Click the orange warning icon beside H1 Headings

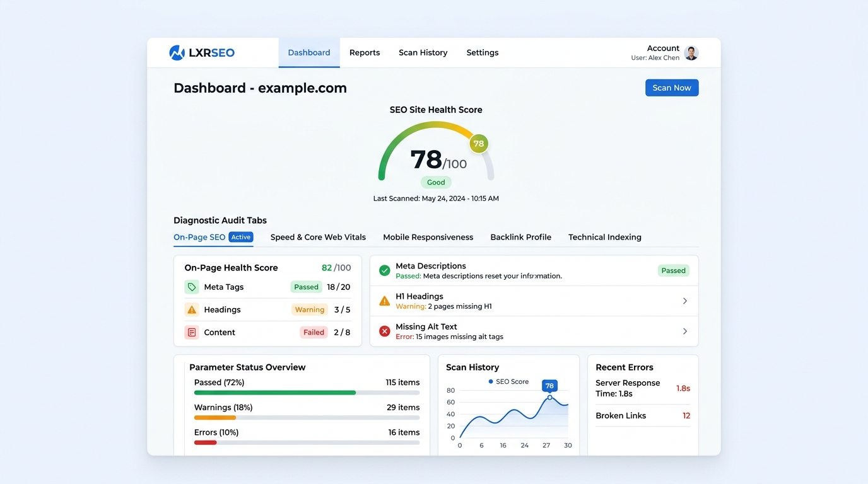[x=384, y=301]
